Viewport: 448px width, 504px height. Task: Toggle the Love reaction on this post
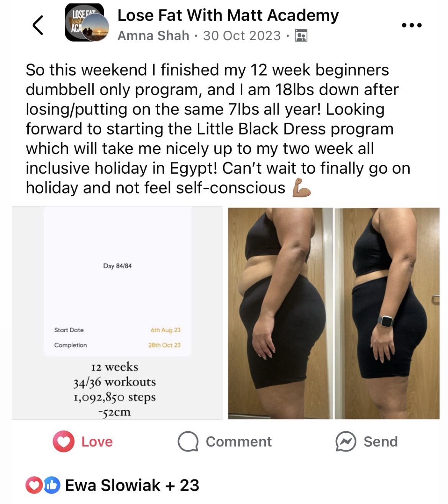83,442
